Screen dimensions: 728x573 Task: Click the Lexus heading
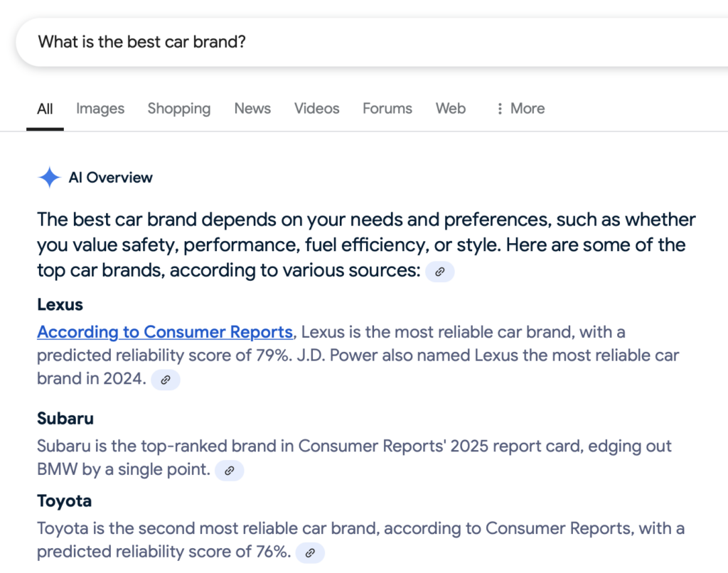60,304
